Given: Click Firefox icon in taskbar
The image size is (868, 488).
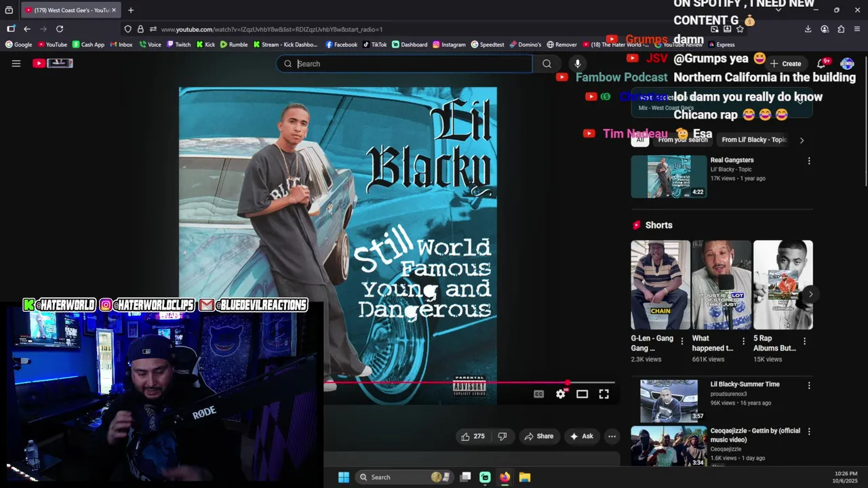Looking at the screenshot, I should tap(505, 477).
